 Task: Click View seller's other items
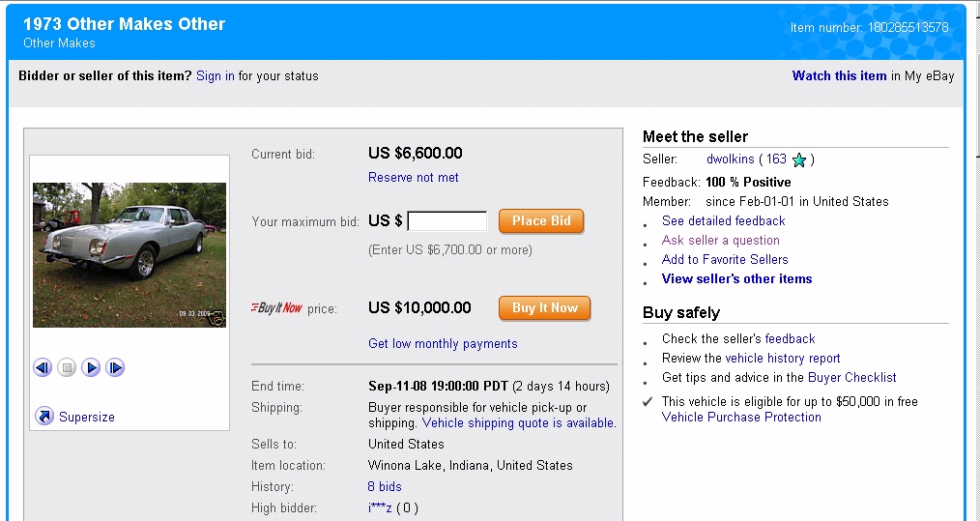(736, 279)
